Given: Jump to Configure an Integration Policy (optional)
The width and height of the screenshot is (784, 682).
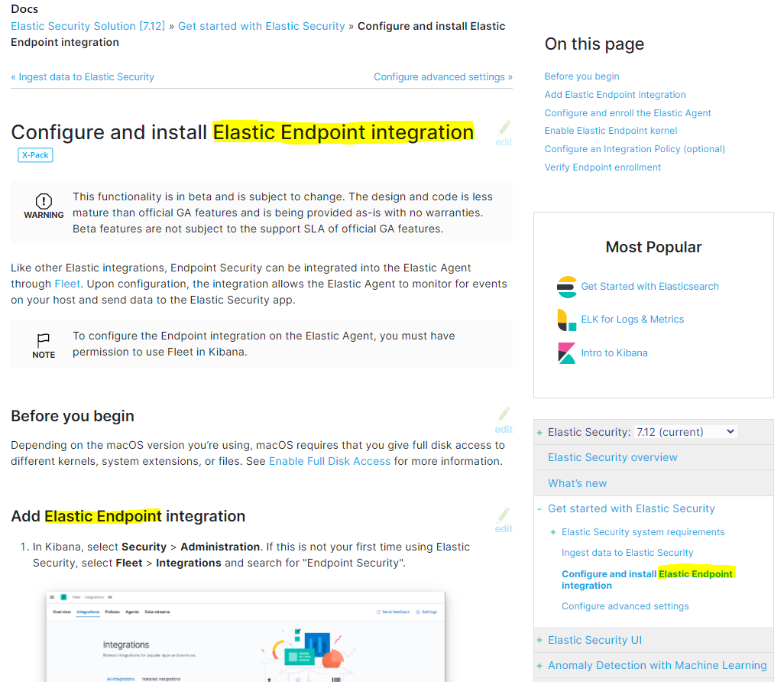Looking at the screenshot, I should click(634, 149).
